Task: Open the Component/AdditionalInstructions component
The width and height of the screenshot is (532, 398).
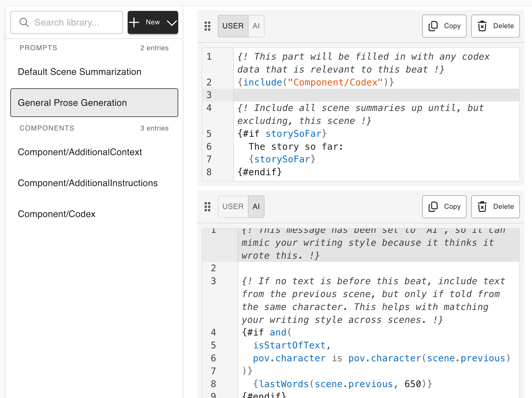Action: point(88,183)
